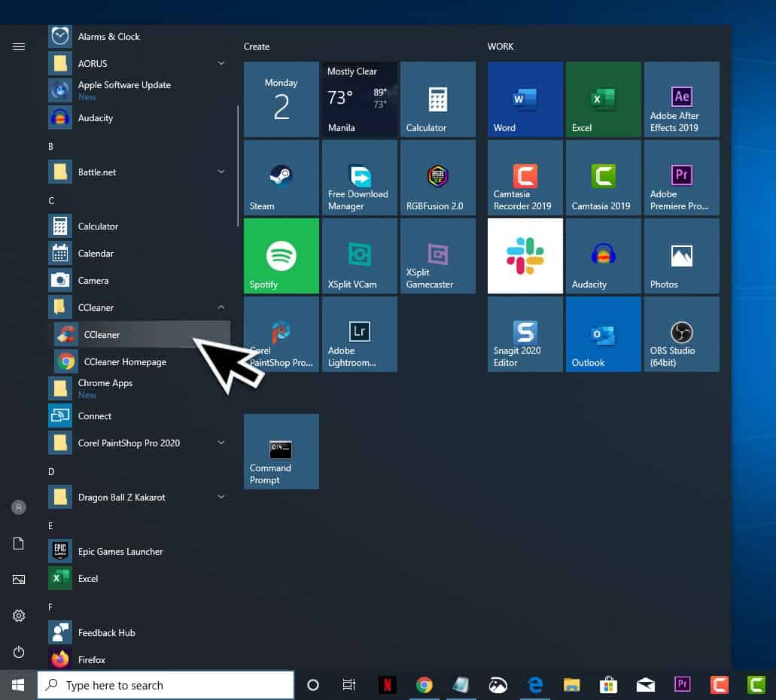The image size is (776, 700).
Task: Open File Explorer from the taskbar
Action: 571,685
